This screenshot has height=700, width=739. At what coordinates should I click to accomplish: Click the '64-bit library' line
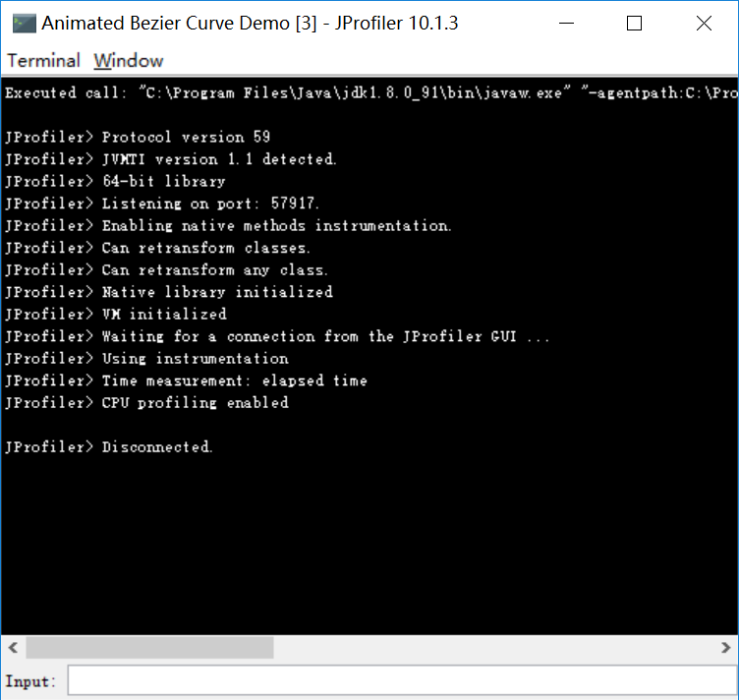116,182
